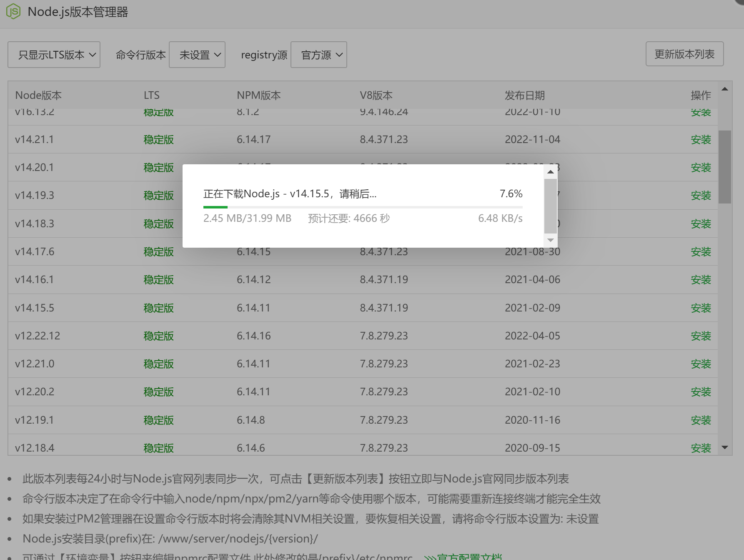
Task: Select the v14.21.1 version cell
Action: (x=35, y=139)
